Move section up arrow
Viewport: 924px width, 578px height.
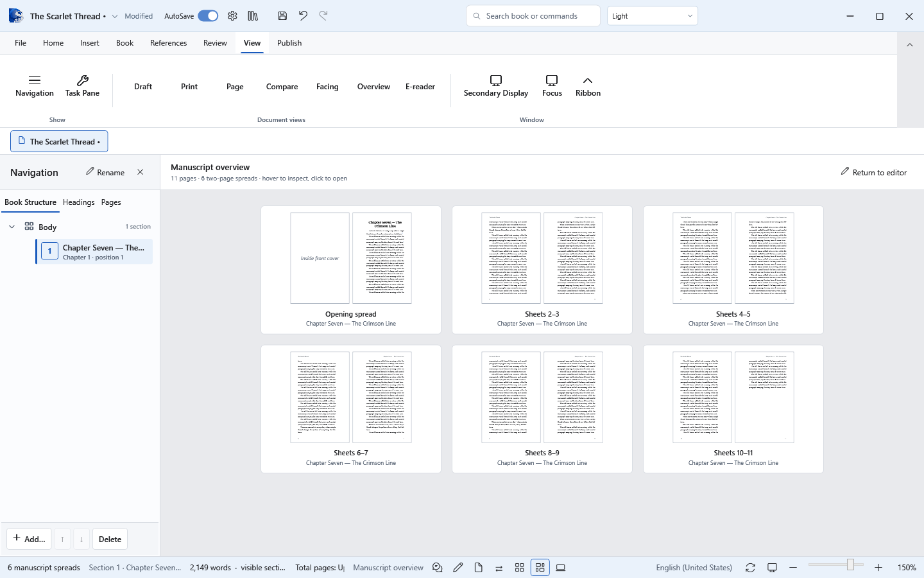62,539
